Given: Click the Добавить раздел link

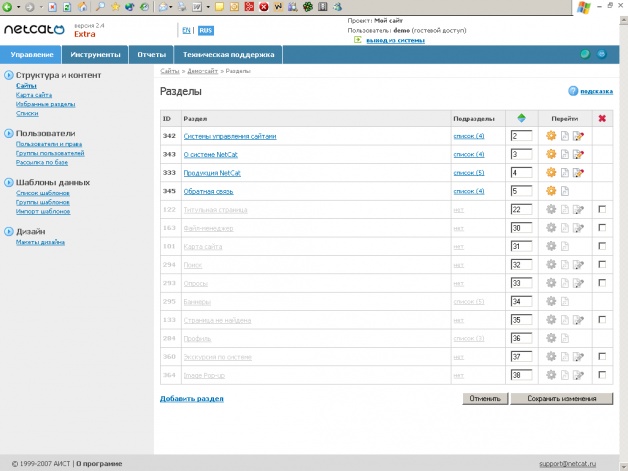Looking at the screenshot, I should click(x=191, y=398).
